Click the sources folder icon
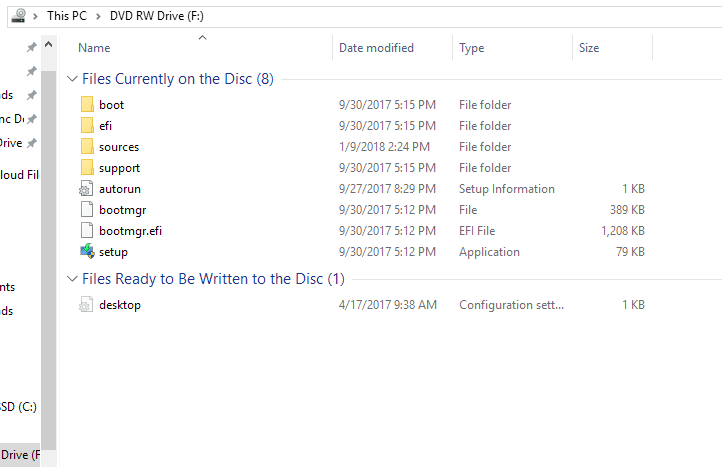722x467 pixels. [x=87, y=146]
